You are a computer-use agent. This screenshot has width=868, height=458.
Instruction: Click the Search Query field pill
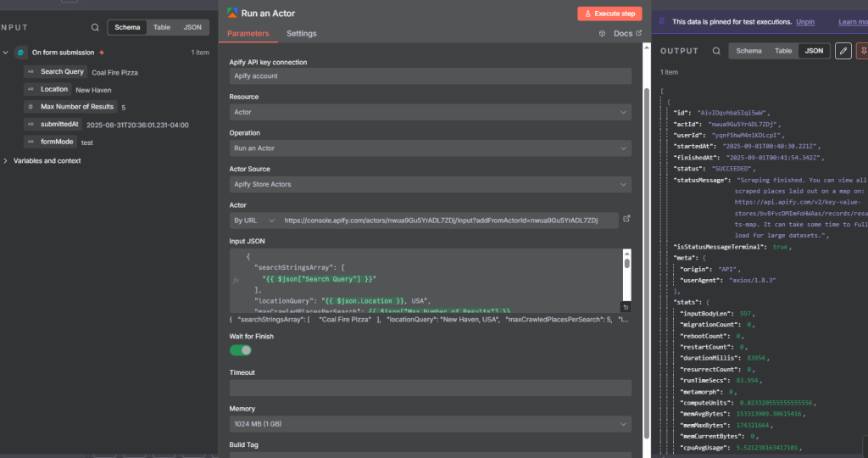coord(55,71)
